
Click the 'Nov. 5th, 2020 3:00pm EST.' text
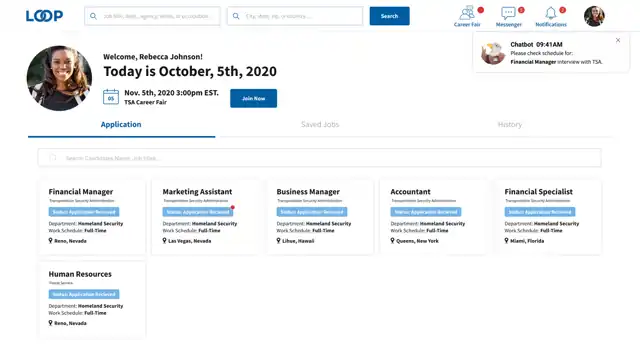pyautogui.click(x=171, y=93)
